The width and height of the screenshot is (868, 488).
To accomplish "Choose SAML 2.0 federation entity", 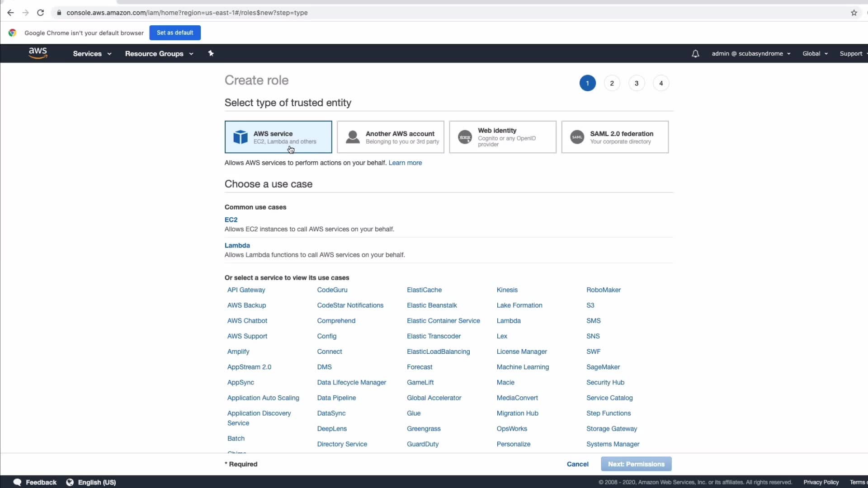I will (614, 137).
